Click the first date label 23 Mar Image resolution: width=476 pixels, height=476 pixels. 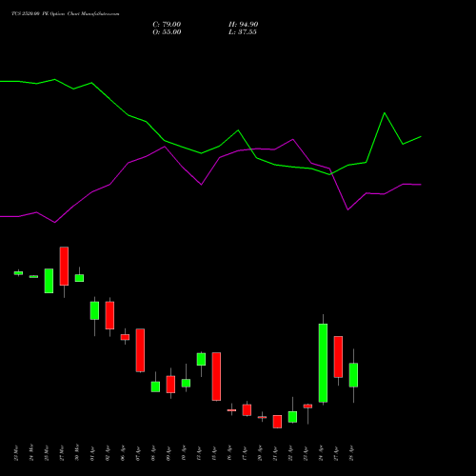tap(16, 453)
